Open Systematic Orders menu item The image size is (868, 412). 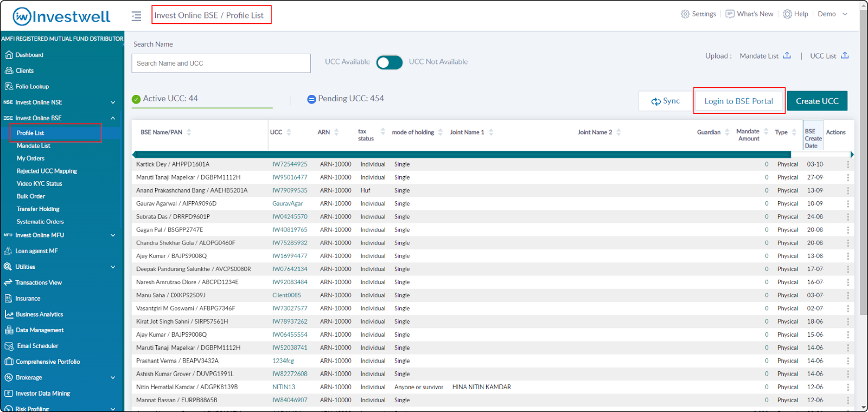tap(40, 222)
